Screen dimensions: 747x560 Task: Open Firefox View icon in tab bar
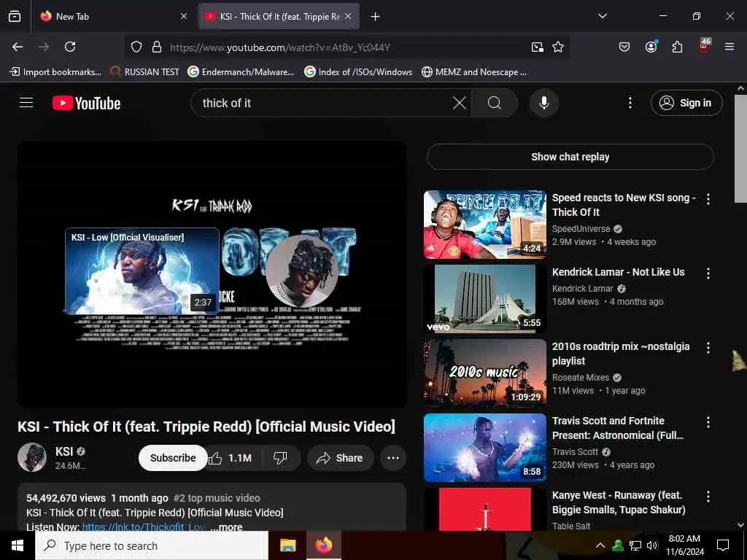click(15, 16)
